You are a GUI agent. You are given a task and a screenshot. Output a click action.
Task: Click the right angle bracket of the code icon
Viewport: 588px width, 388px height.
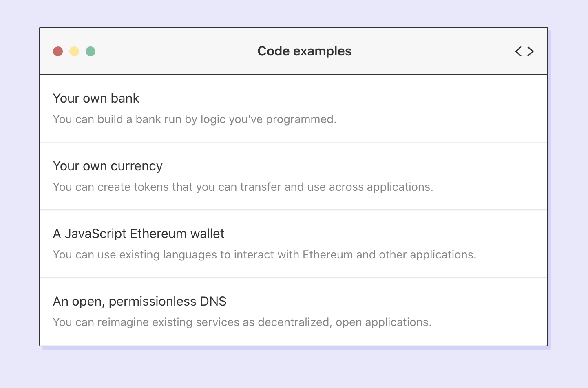click(531, 51)
